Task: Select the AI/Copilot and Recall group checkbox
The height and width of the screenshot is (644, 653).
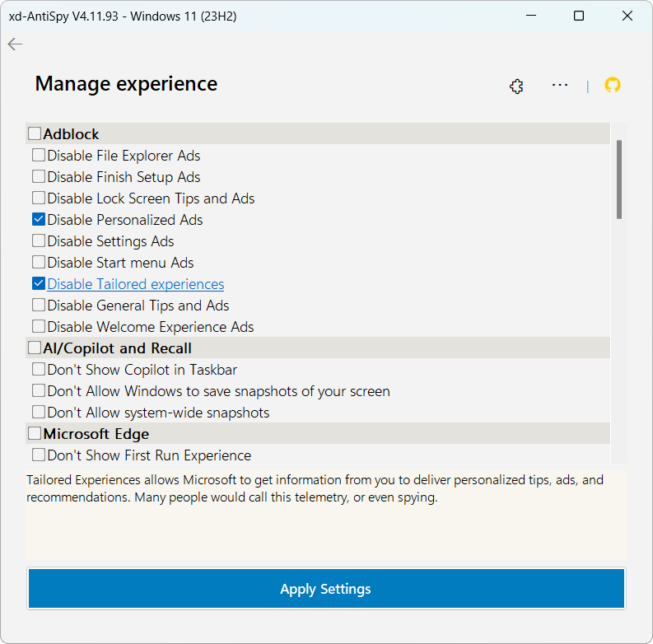Action: pyautogui.click(x=35, y=348)
